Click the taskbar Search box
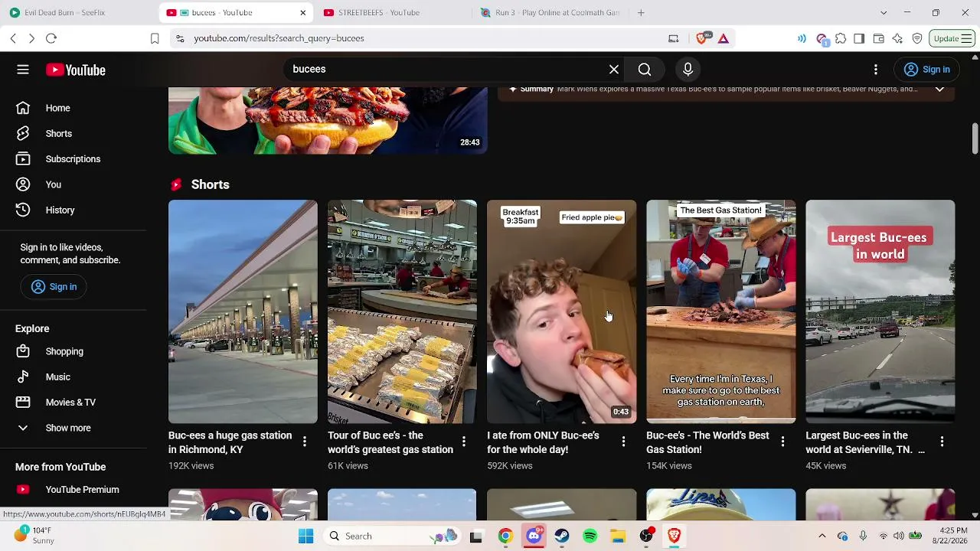This screenshot has width=980, height=551. 393,536
